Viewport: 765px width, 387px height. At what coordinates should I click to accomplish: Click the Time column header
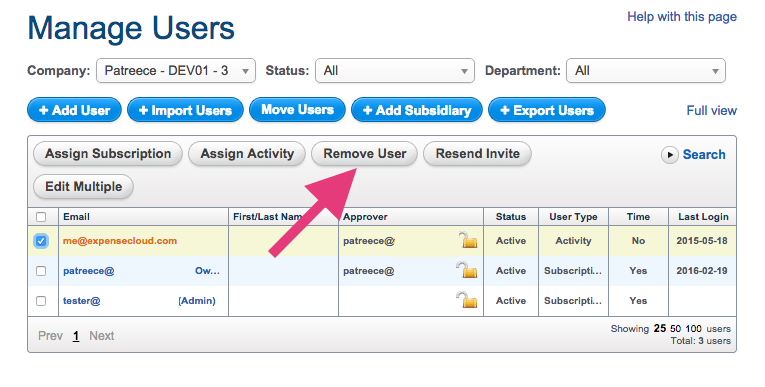click(x=638, y=217)
